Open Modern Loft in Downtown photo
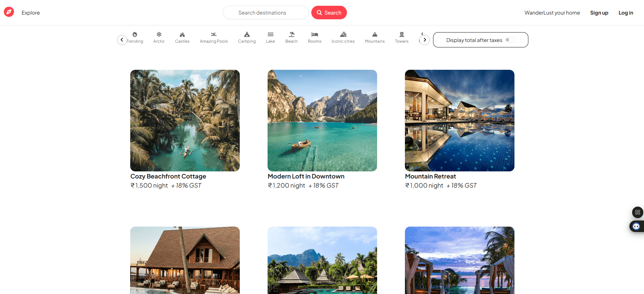Screen dimensions: 644x294 (x=322, y=121)
